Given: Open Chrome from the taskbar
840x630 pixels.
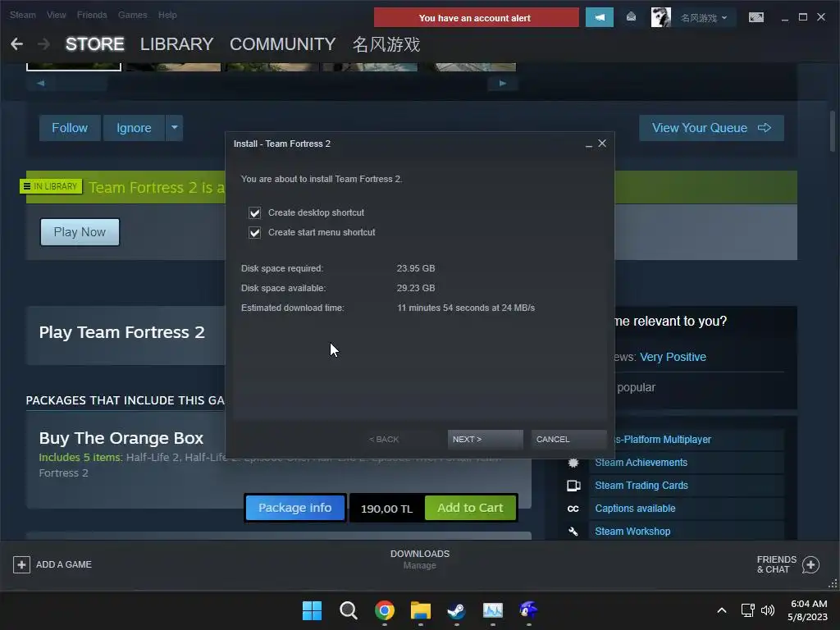Looking at the screenshot, I should [x=384, y=610].
